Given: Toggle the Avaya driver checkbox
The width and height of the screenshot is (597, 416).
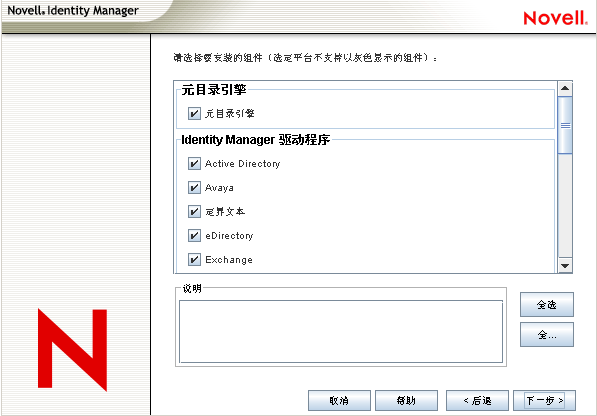Looking at the screenshot, I should coord(194,188).
